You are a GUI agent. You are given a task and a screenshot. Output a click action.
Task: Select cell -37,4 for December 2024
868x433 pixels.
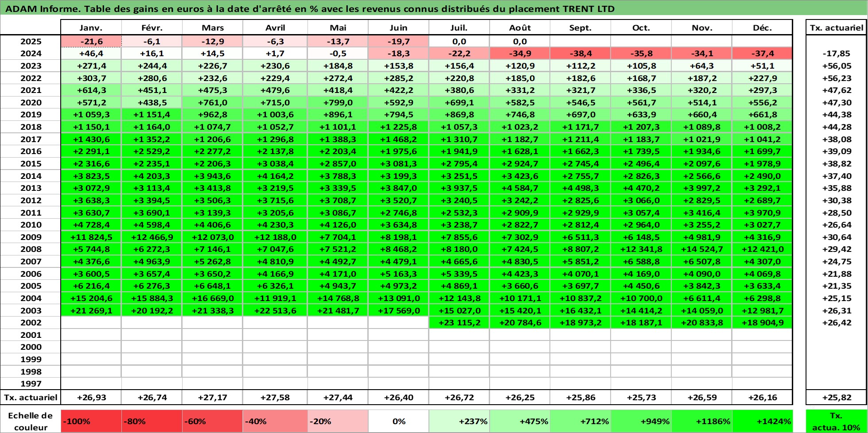coord(762,54)
